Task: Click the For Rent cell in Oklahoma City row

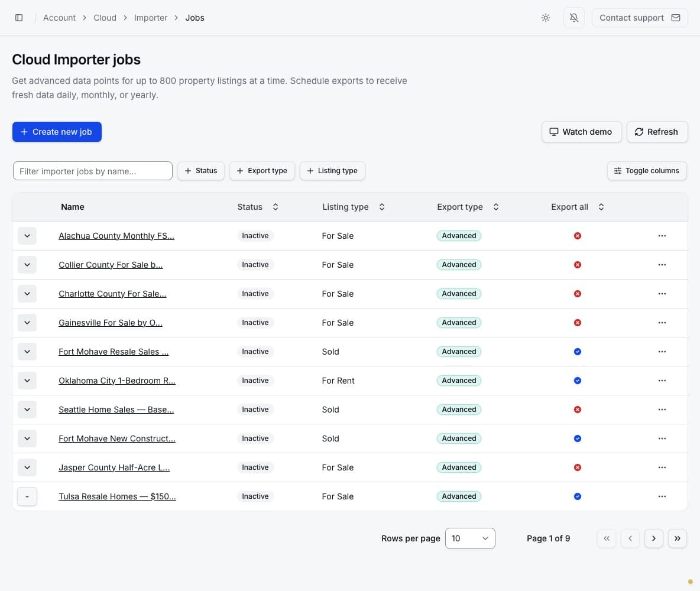Action: tap(338, 381)
